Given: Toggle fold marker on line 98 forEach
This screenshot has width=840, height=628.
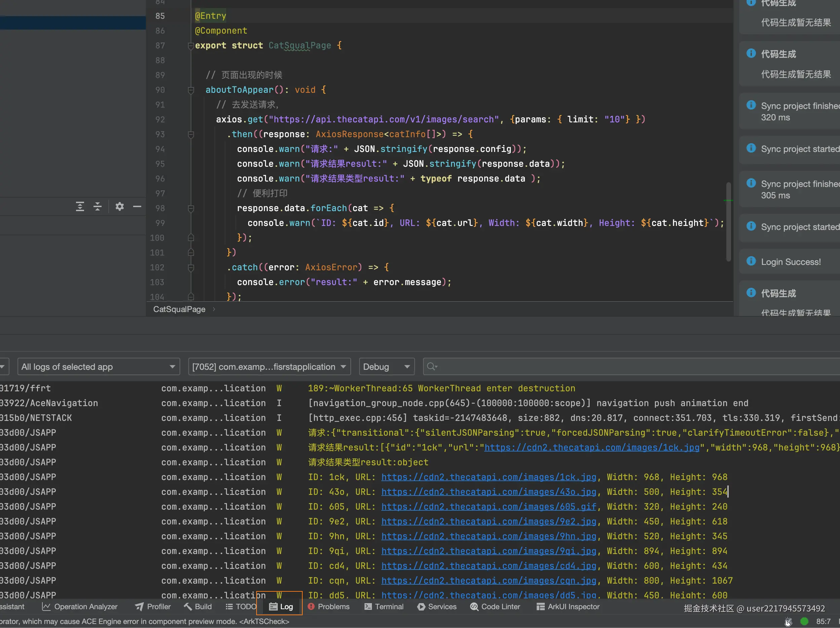Looking at the screenshot, I should click(x=191, y=208).
